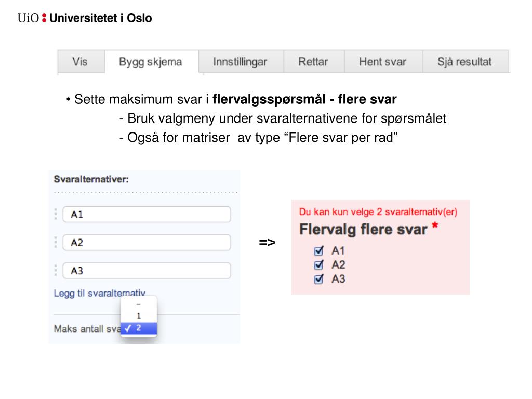Click the drag handle beside A1 field
Image resolution: width=532 pixels, height=399 pixels.
click(56, 214)
